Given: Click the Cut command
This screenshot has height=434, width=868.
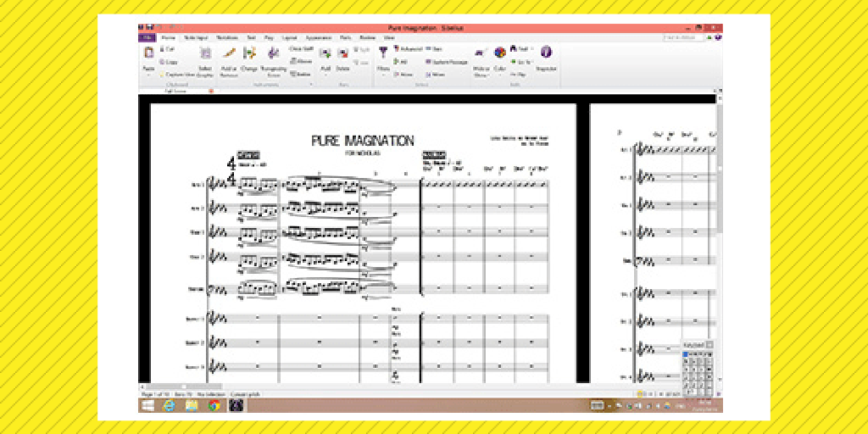Looking at the screenshot, I should coord(168,49).
